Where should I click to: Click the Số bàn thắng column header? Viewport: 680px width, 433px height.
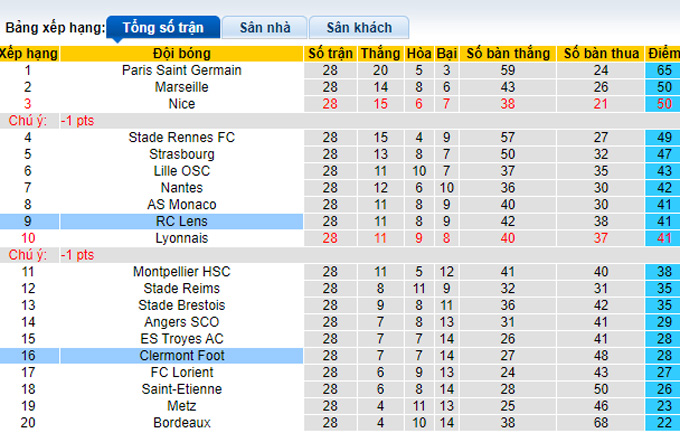click(507, 53)
